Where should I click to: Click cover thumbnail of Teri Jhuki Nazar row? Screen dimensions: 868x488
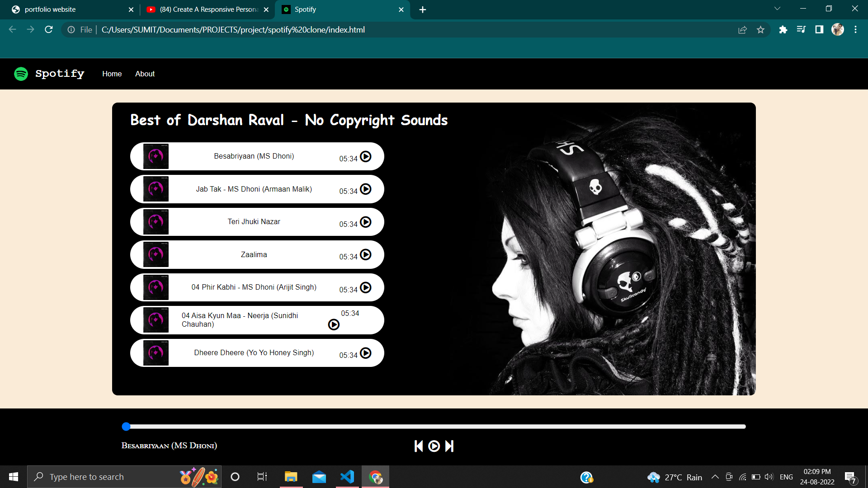click(156, 222)
